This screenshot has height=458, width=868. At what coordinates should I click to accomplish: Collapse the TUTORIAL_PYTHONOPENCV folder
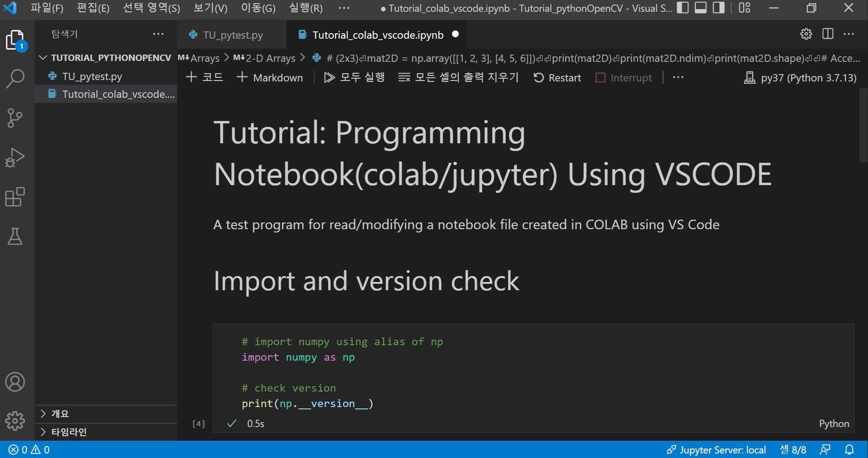[43, 58]
